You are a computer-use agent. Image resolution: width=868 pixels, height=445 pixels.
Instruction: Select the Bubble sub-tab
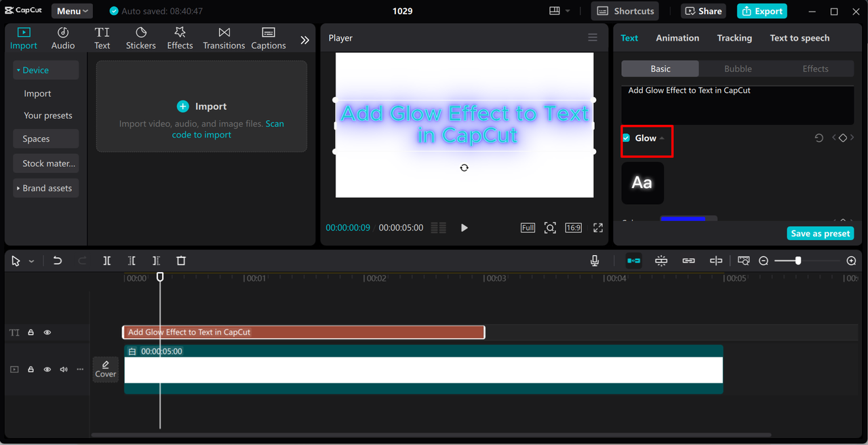(738, 69)
